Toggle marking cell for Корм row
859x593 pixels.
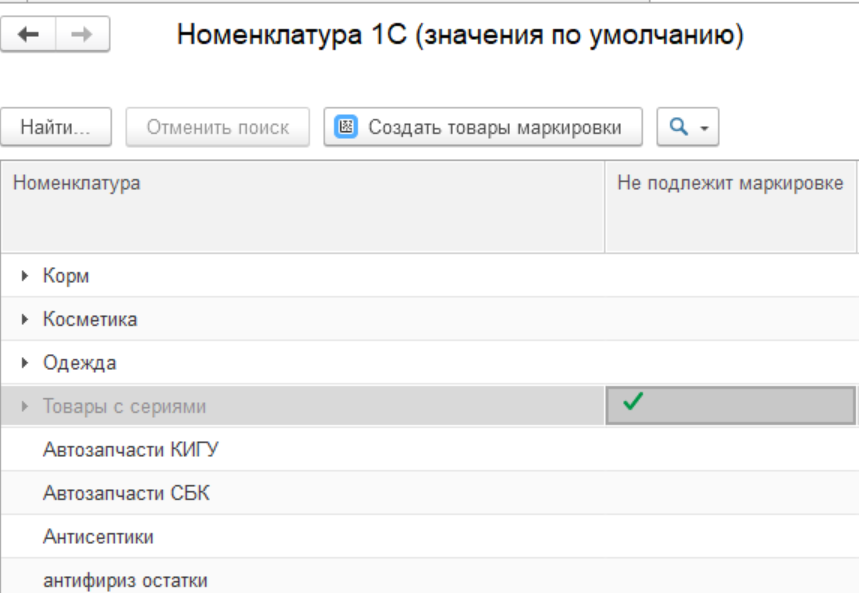[x=731, y=276]
